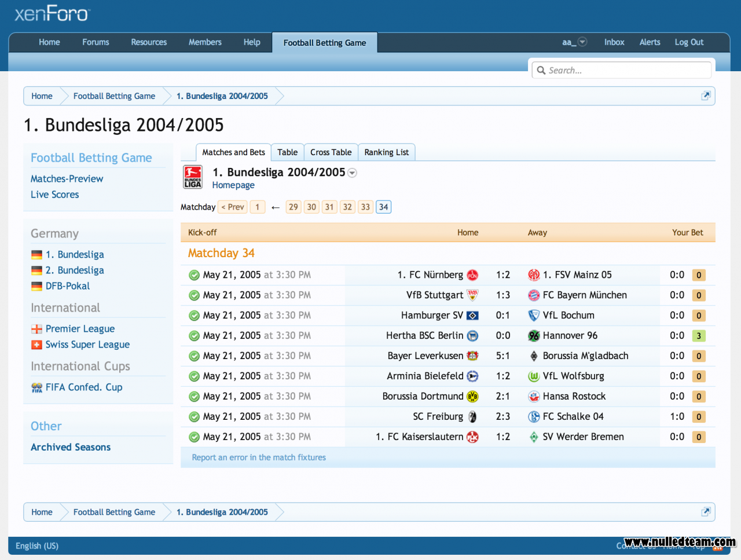Open the Inbox link
Image resolution: width=741 pixels, height=560 pixels.
click(614, 42)
